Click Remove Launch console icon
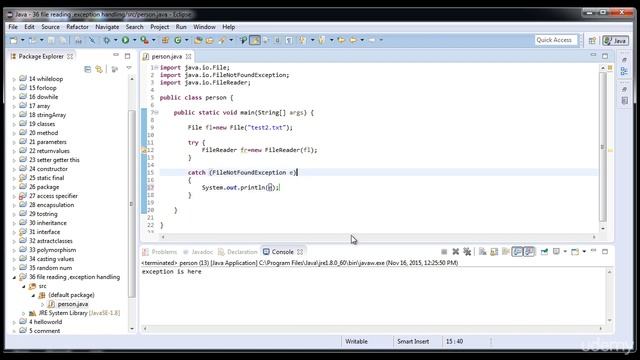This screenshot has height=360, width=640. tap(456, 252)
